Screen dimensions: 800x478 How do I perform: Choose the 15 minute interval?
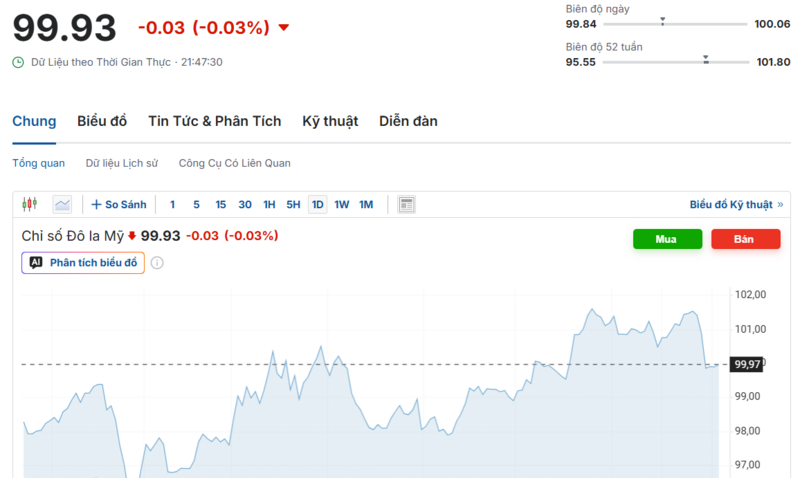(x=220, y=205)
